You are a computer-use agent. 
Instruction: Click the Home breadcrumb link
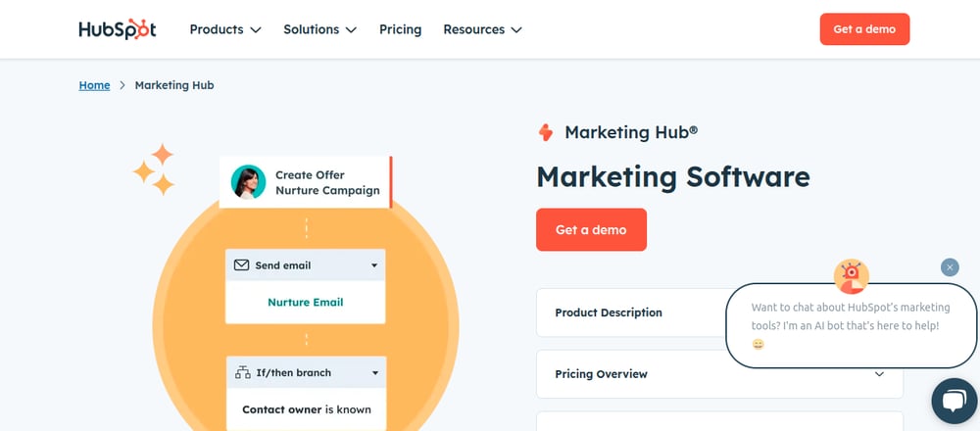tap(94, 85)
